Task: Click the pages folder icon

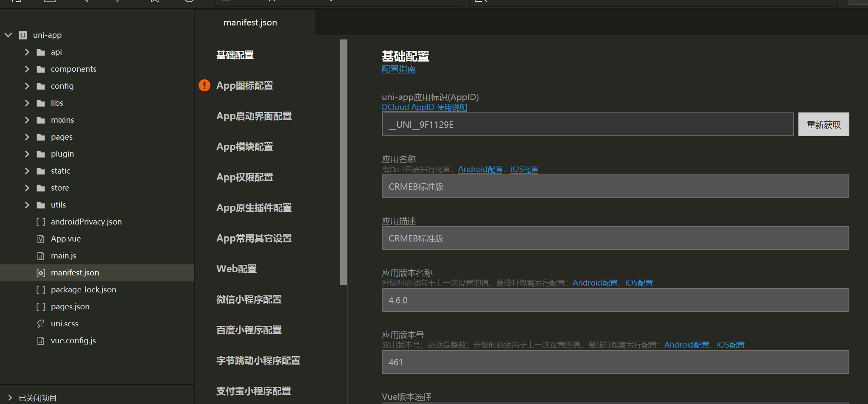Action: (x=41, y=137)
